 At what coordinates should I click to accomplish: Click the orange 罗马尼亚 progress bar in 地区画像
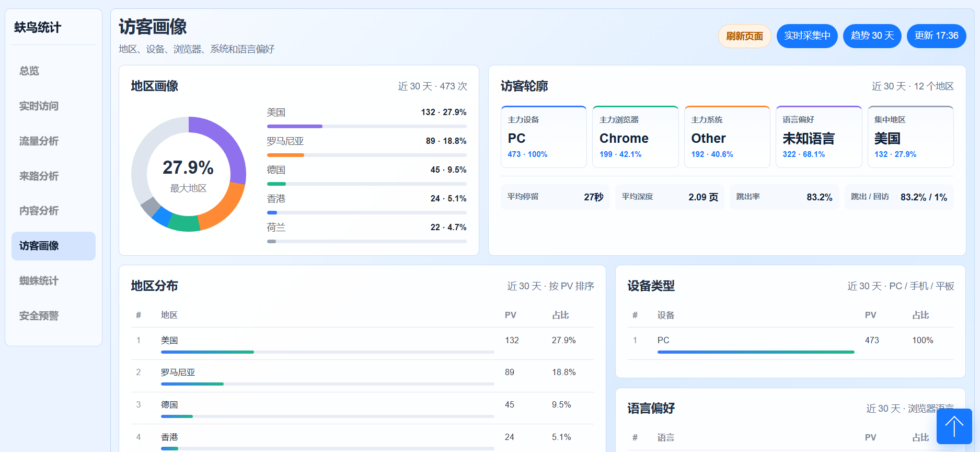pyautogui.click(x=285, y=155)
